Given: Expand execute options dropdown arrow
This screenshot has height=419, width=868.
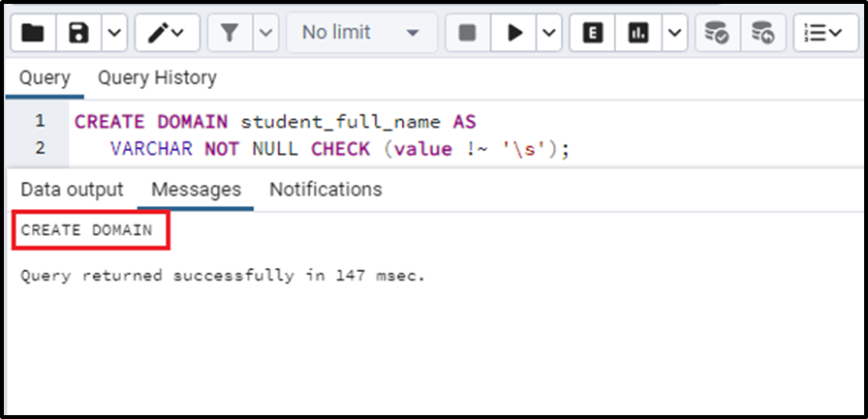Looking at the screenshot, I should pos(549,33).
